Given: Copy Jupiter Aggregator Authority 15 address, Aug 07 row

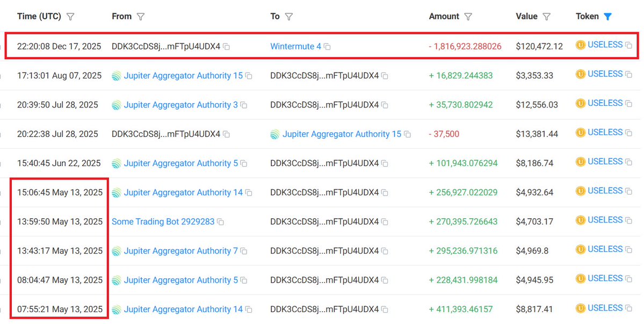Looking at the screenshot, I should tap(249, 76).
